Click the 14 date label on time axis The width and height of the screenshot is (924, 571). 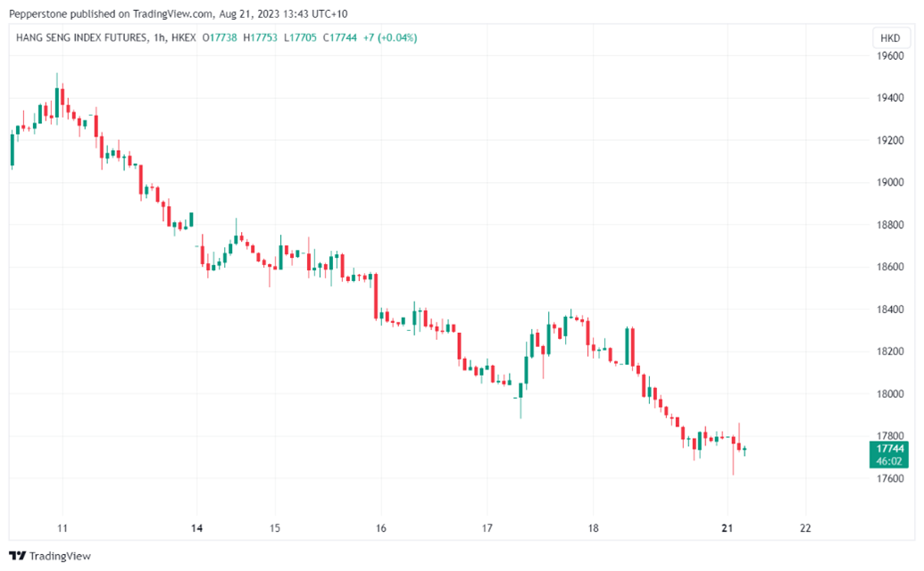click(197, 528)
